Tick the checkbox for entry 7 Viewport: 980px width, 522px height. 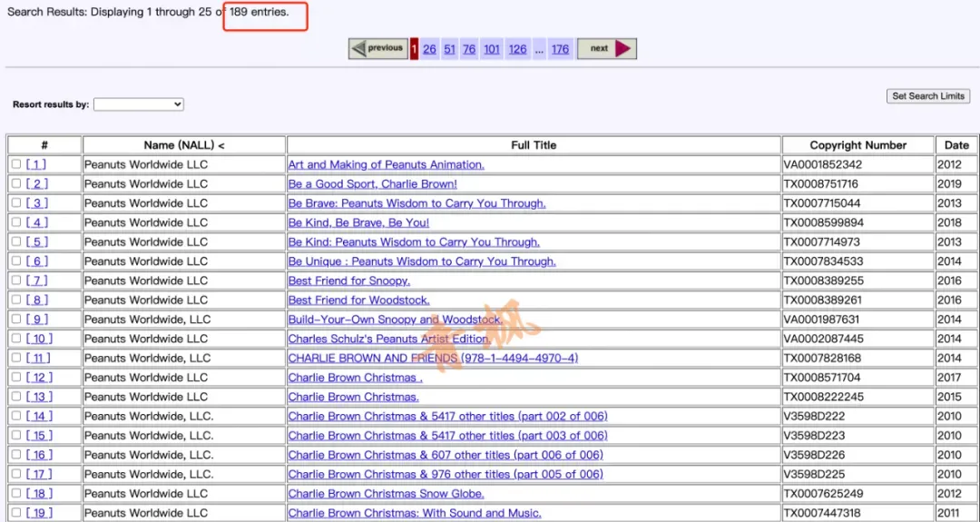[x=16, y=281]
